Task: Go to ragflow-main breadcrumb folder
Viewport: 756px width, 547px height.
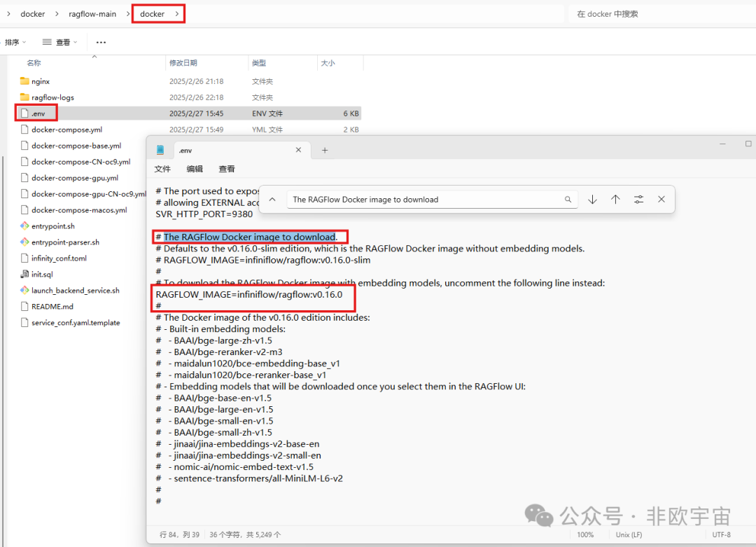Action: (x=92, y=14)
